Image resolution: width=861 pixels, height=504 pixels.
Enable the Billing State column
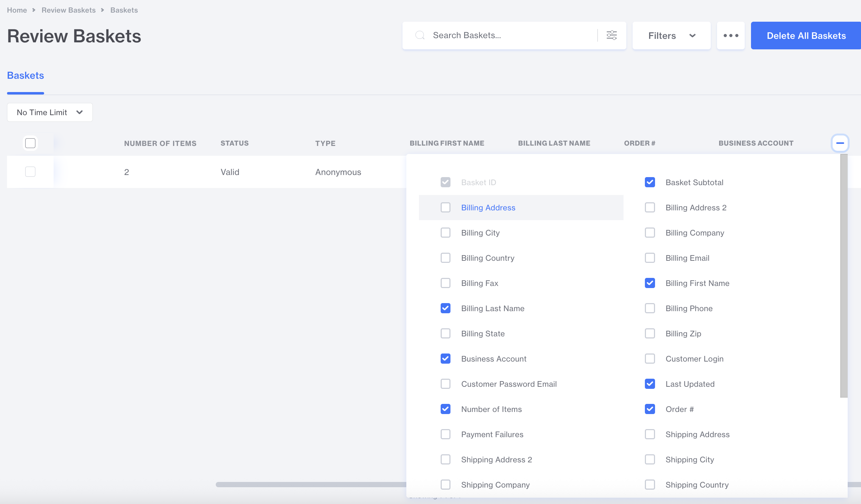point(446,334)
